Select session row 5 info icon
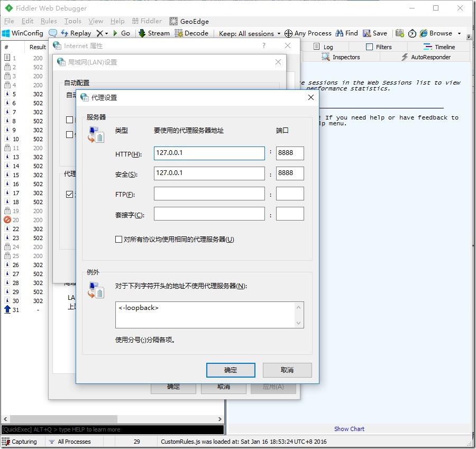This screenshot has width=476, height=449. click(24, 94)
